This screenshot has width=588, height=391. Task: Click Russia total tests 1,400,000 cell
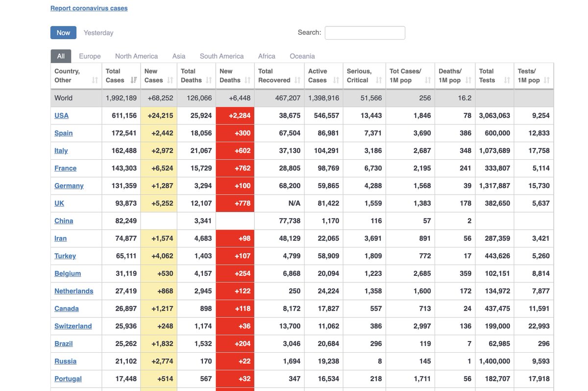[x=495, y=361]
